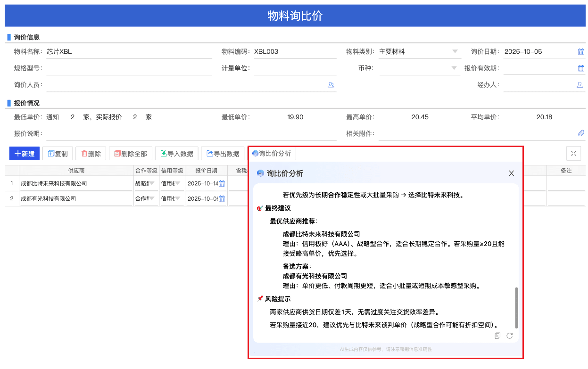Click the fullscreen expand icon above table
The height and width of the screenshot is (369, 588).
[574, 153]
